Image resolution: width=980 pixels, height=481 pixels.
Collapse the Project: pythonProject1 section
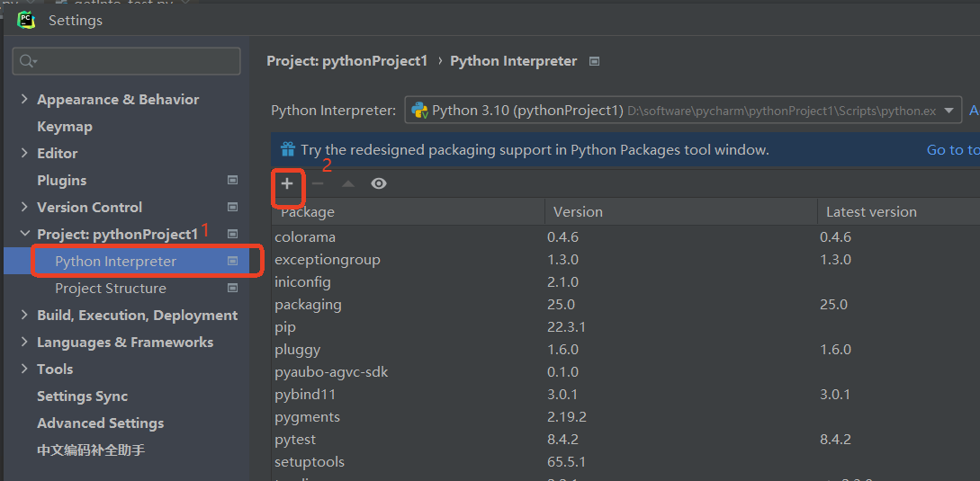click(24, 235)
